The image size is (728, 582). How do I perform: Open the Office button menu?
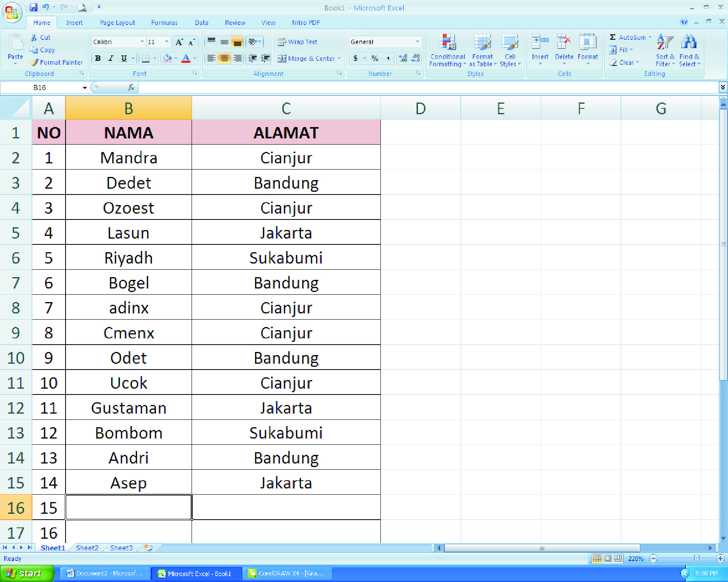tap(12, 12)
